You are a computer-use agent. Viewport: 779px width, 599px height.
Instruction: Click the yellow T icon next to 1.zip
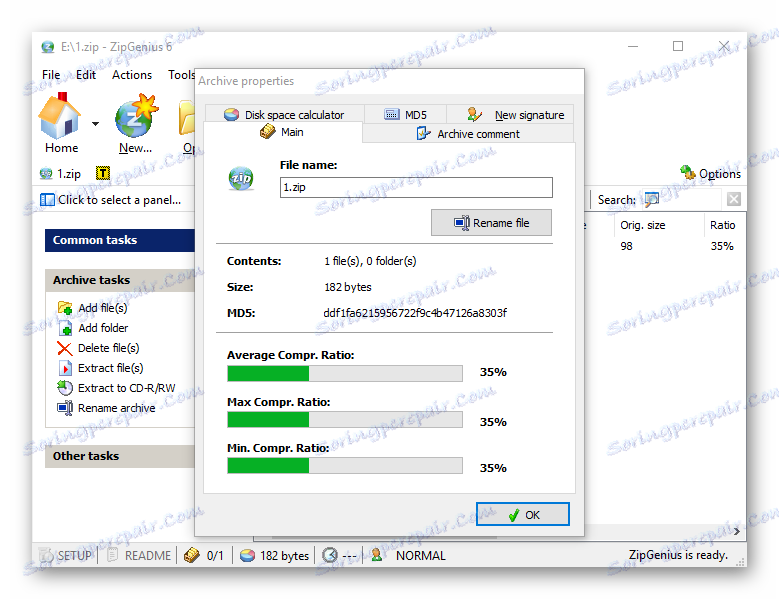click(x=102, y=173)
